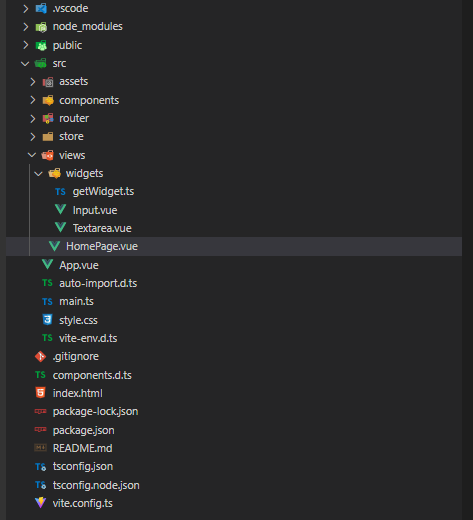This screenshot has height=520, width=473.
Task: Collapse the src folder chevron
Action: (x=25, y=63)
